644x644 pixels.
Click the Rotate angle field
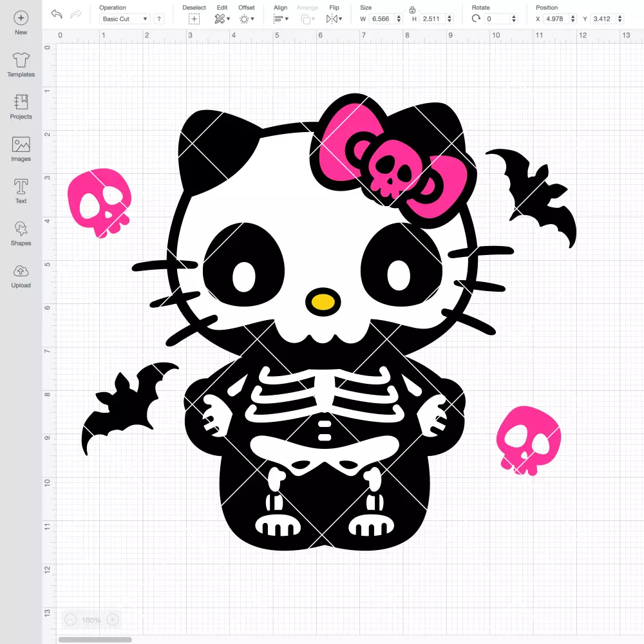[x=497, y=19]
